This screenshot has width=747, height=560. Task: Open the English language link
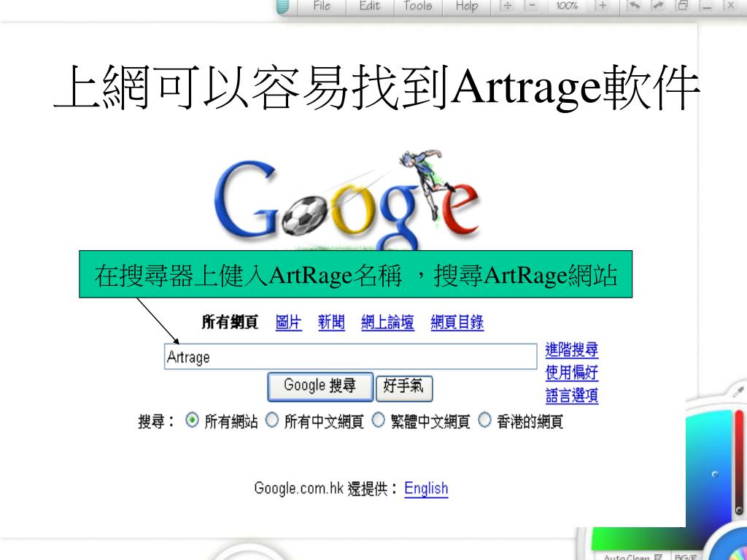[x=426, y=488]
